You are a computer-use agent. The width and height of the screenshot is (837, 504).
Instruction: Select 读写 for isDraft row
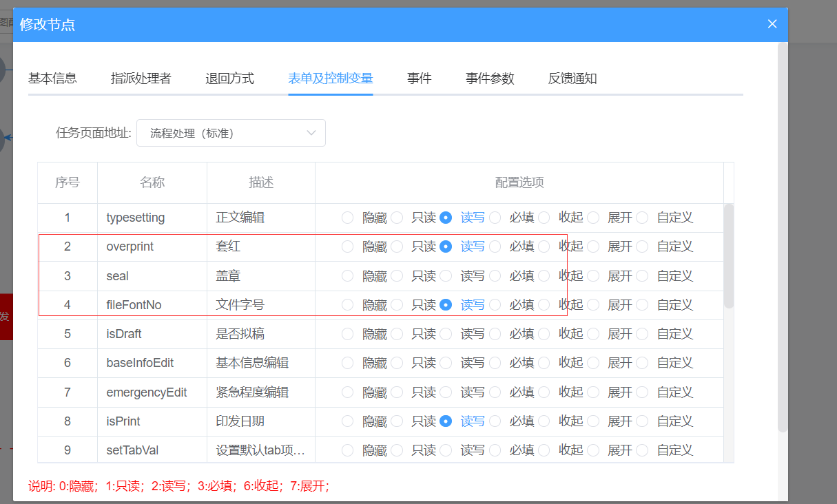coord(446,334)
